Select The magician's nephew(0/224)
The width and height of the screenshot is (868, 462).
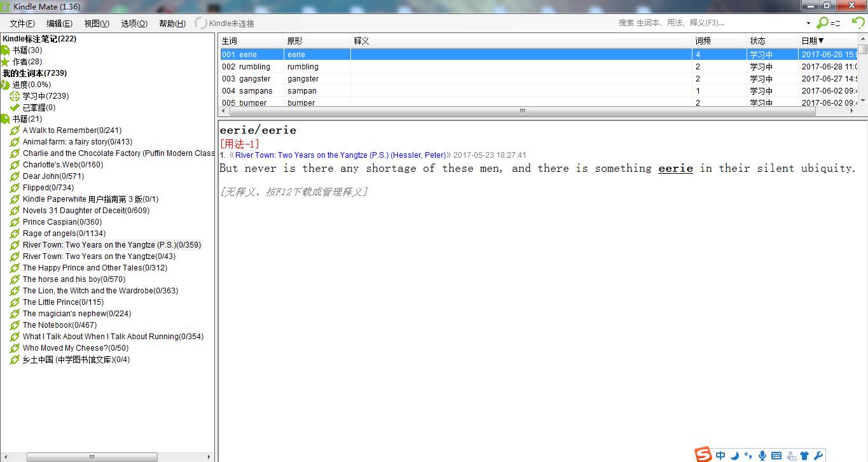click(x=76, y=314)
